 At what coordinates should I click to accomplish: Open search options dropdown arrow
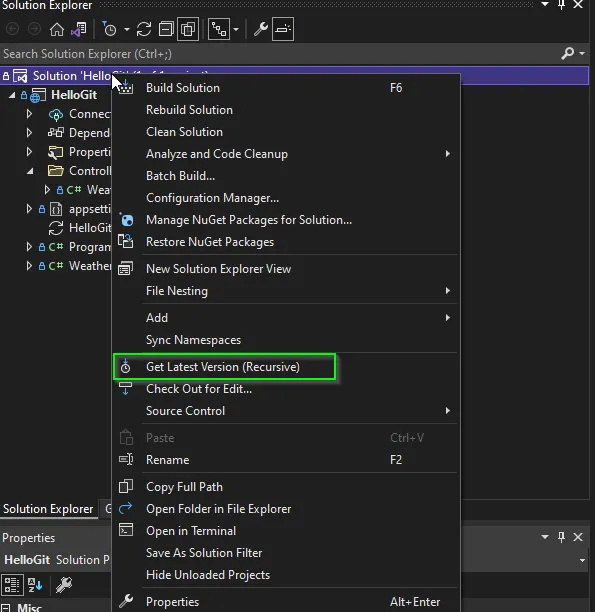[582, 53]
